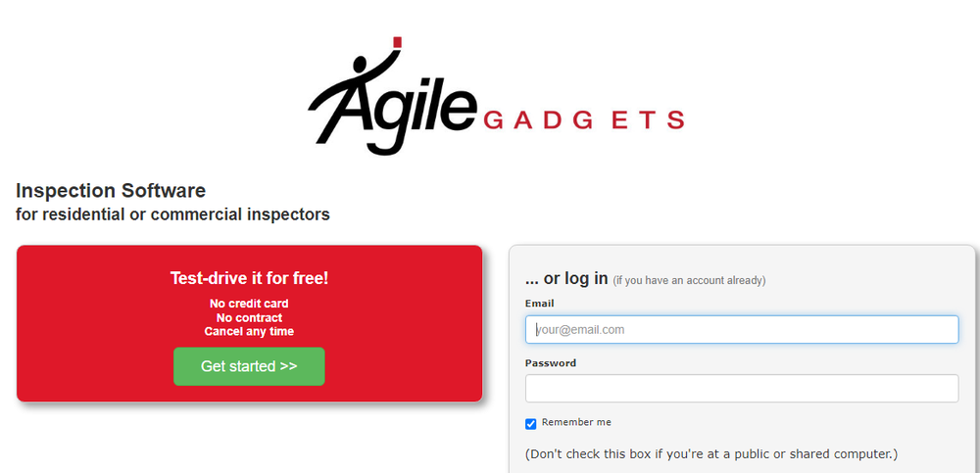Click the Password field label
Image resolution: width=980 pixels, height=473 pixels.
pyautogui.click(x=551, y=363)
